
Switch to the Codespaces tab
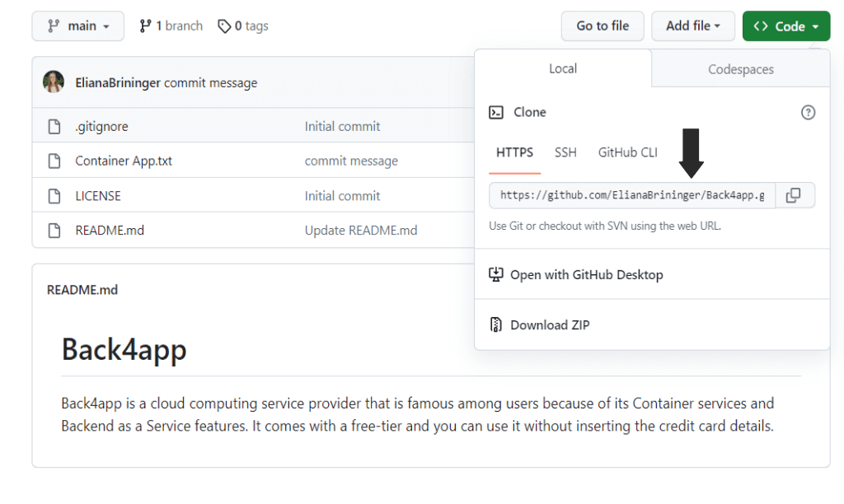pos(741,69)
